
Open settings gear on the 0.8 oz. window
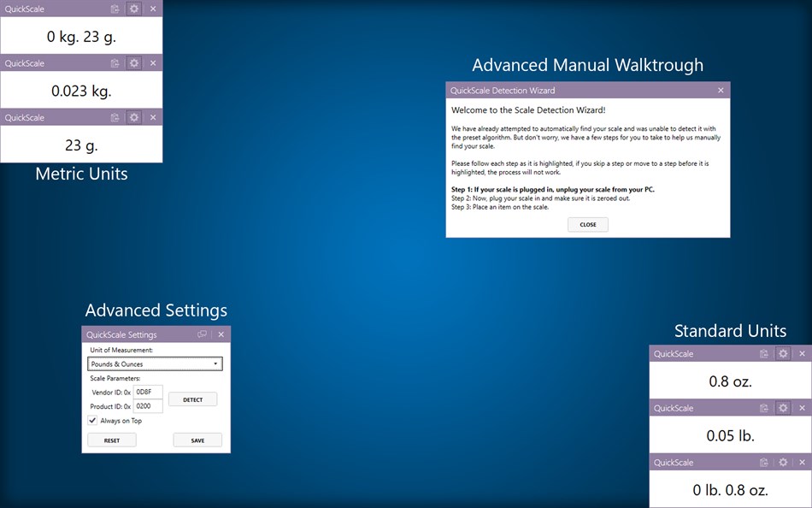point(783,353)
